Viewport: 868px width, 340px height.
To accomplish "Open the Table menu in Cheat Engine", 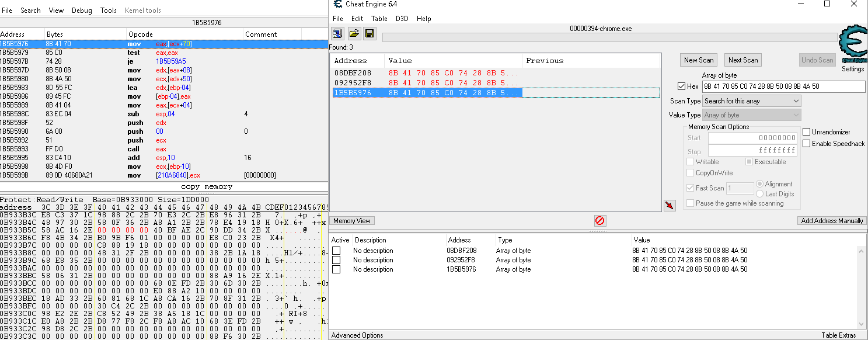I will click(379, 19).
